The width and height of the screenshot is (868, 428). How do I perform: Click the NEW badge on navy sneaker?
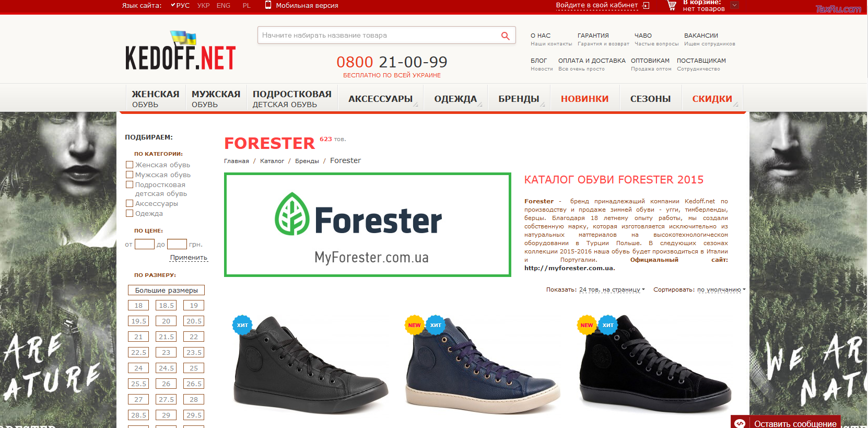[414, 325]
